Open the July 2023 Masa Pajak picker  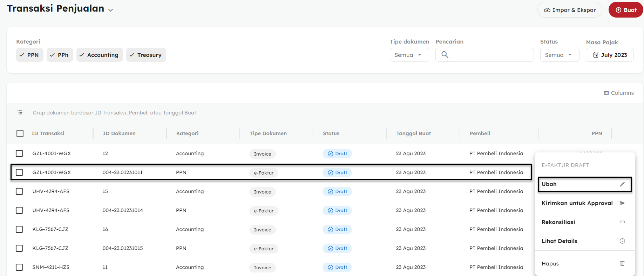[x=610, y=55]
